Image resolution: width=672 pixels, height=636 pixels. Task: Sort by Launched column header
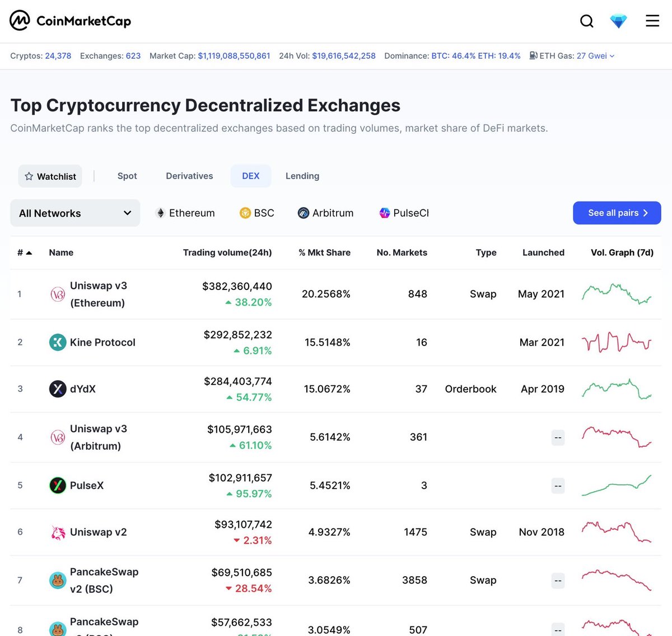click(x=543, y=252)
